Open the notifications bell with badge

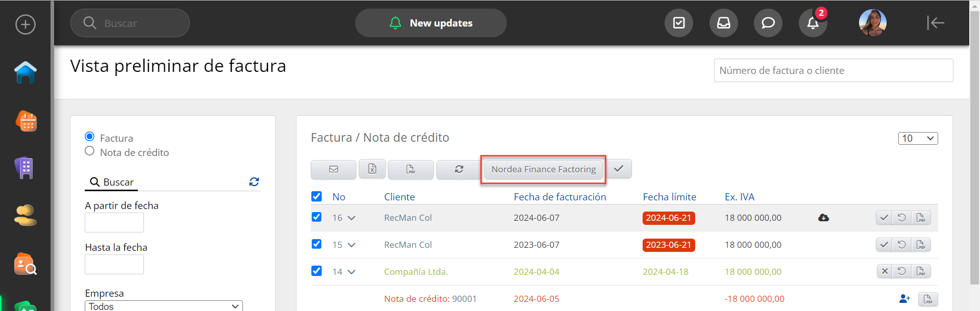click(813, 23)
